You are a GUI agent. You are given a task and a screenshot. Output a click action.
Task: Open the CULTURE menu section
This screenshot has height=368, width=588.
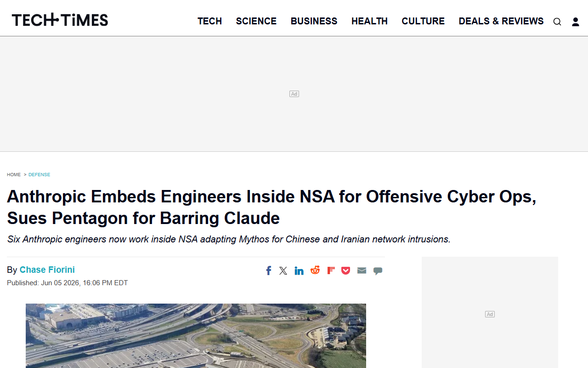pyautogui.click(x=423, y=21)
